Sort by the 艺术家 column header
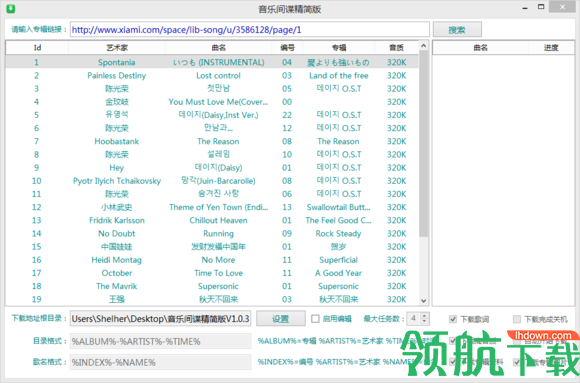Image resolution: width=580 pixels, height=383 pixels. (117, 47)
